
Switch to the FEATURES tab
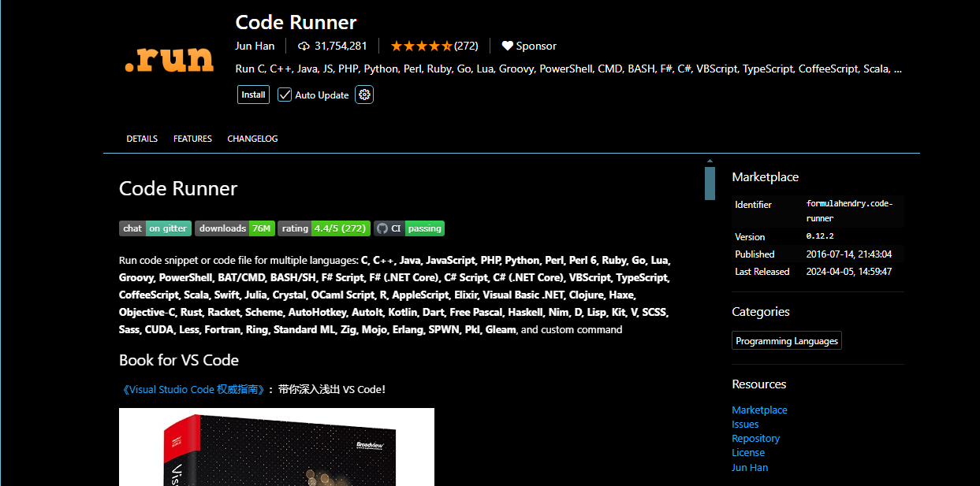coord(192,139)
